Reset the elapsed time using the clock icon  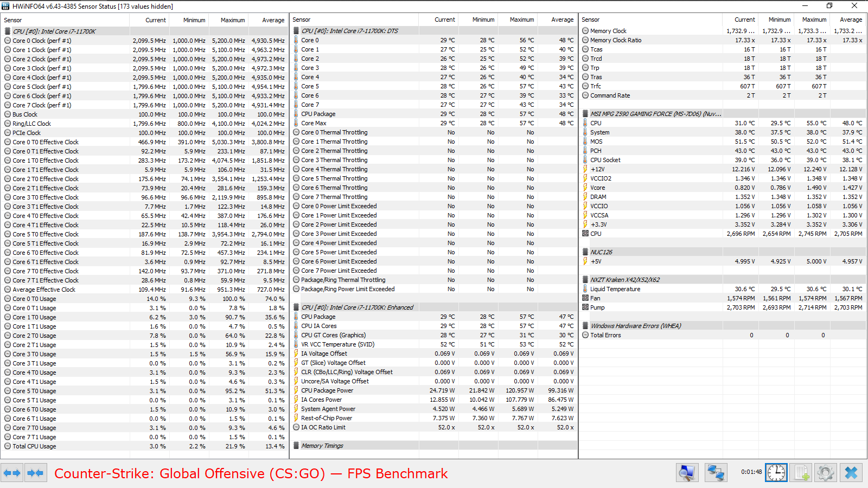[x=776, y=473]
